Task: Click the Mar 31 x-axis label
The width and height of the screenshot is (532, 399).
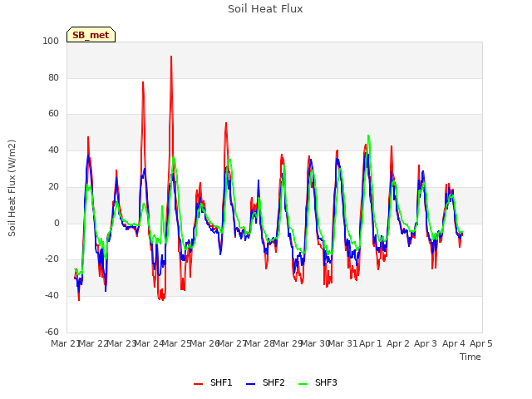Action: (343, 343)
